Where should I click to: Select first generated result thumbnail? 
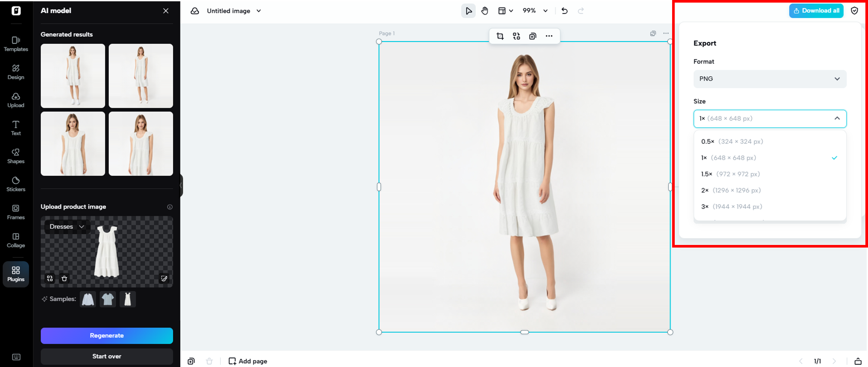pyautogui.click(x=73, y=76)
